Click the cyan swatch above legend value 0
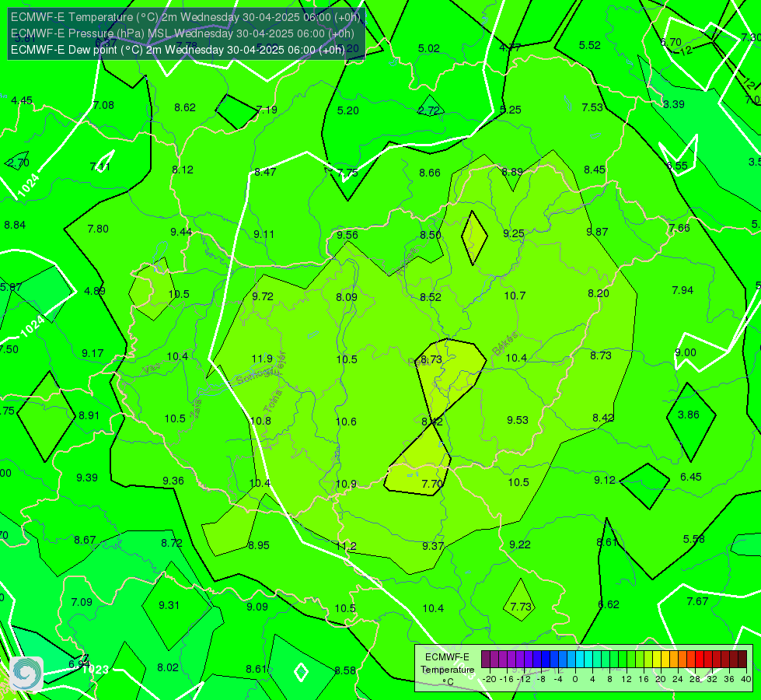This screenshot has width=761, height=700. [579, 660]
